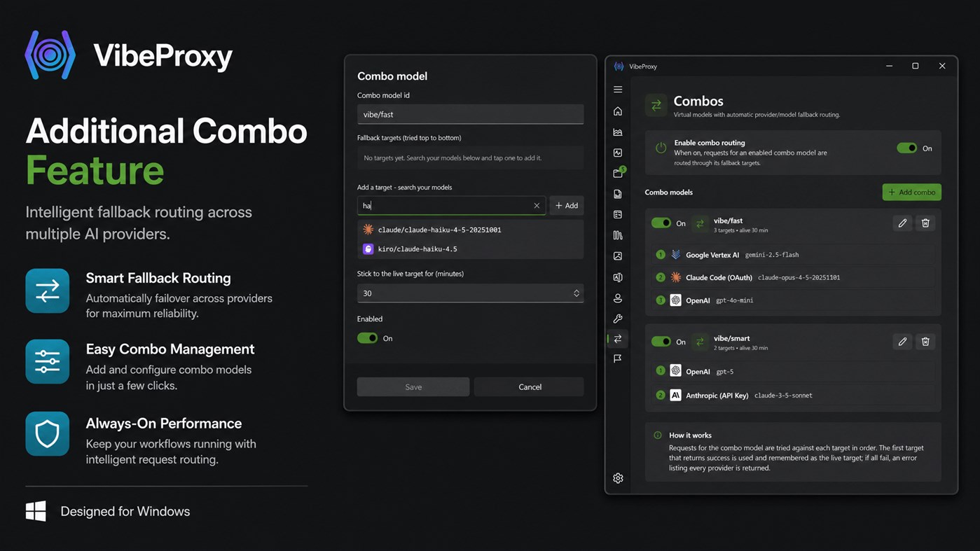The width and height of the screenshot is (980, 551).
Task: Edit the vibe/fast combo with pencil icon
Action: 902,223
